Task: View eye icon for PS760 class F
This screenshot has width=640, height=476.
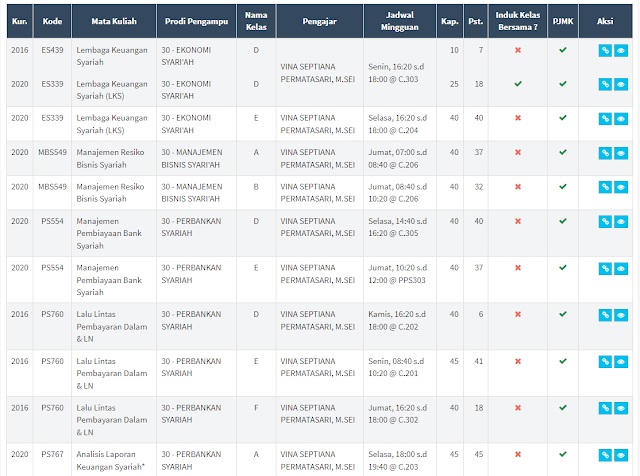Action: (x=621, y=408)
